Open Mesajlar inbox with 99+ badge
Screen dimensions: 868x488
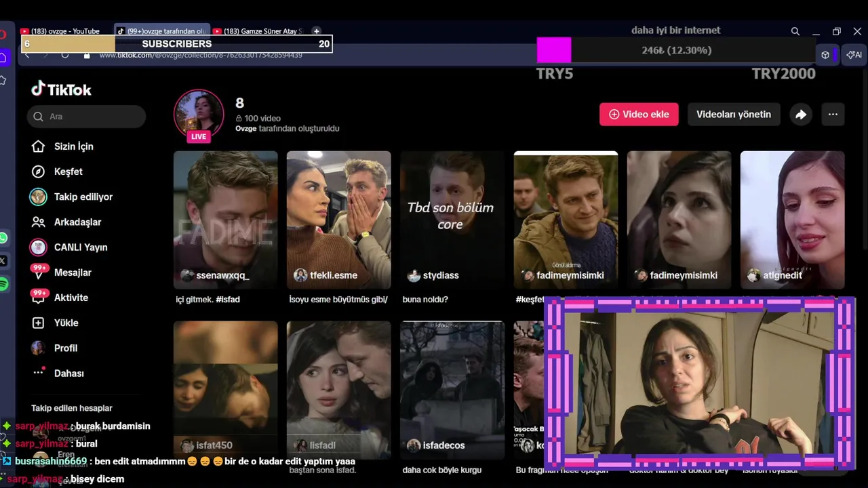point(61,272)
